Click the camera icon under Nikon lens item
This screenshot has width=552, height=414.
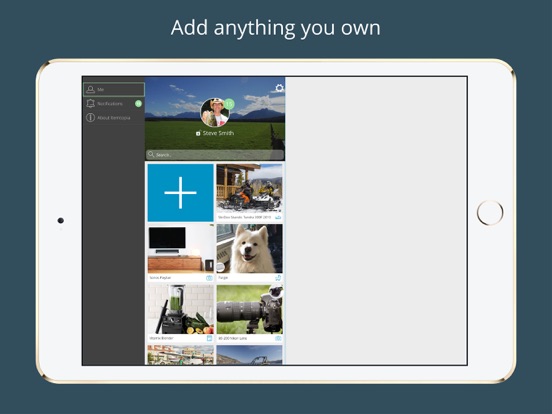pyautogui.click(x=278, y=338)
